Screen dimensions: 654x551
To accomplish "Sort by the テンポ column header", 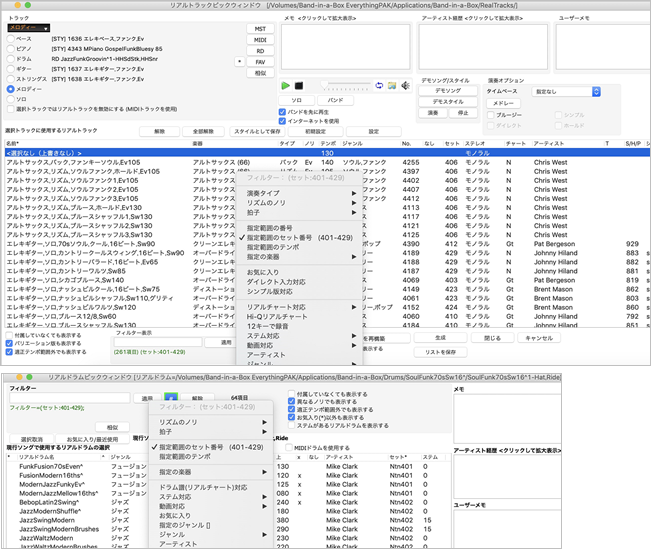I will (328, 143).
